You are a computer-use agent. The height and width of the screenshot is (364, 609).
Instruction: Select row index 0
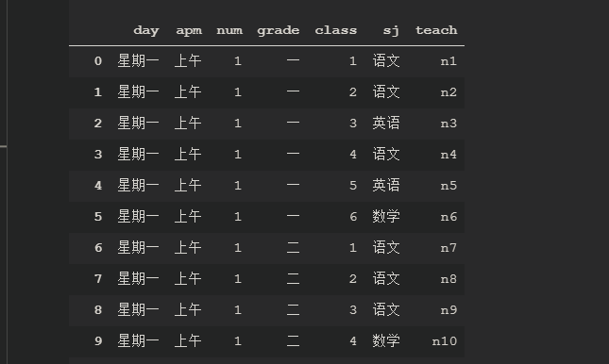click(x=98, y=61)
